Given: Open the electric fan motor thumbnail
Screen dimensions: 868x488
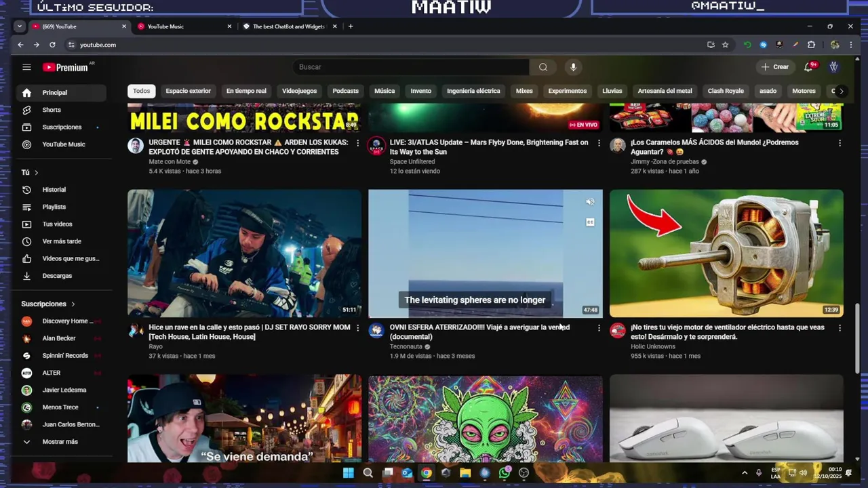Looking at the screenshot, I should tap(726, 253).
